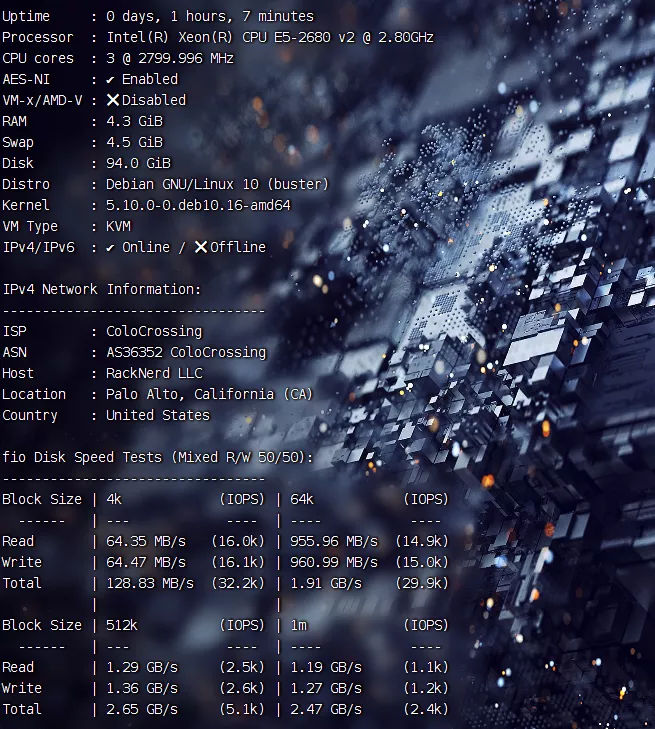Viewport: 655px width, 729px height.
Task: Click the uptime value '0 days, 1 hours, 7 minutes'
Action: click(210, 16)
